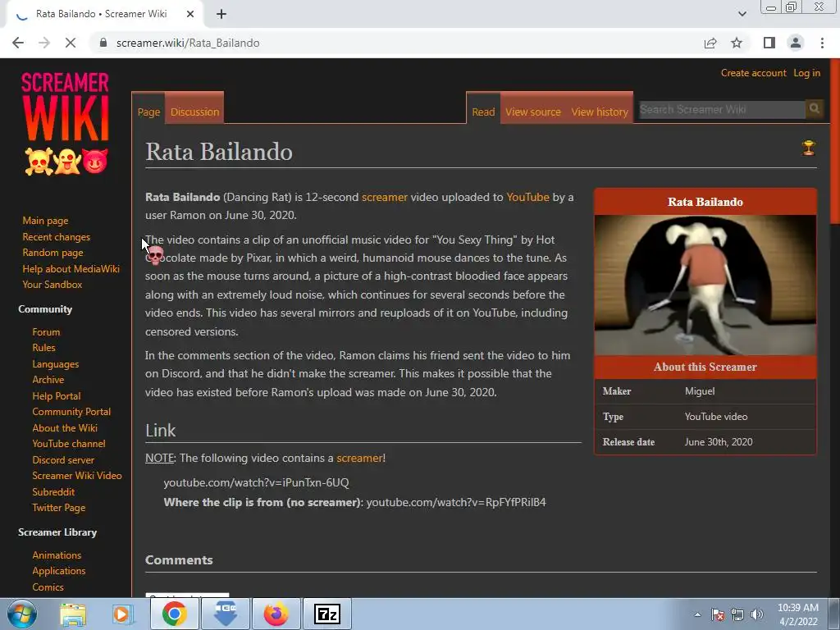The image size is (840, 630).
Task: Open Action Center flag icon
Action: pos(718,614)
